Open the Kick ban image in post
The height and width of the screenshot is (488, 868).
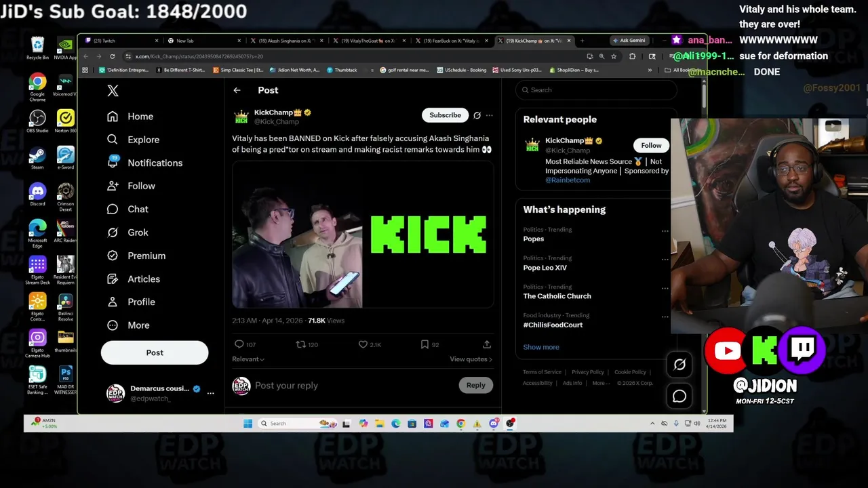click(363, 235)
